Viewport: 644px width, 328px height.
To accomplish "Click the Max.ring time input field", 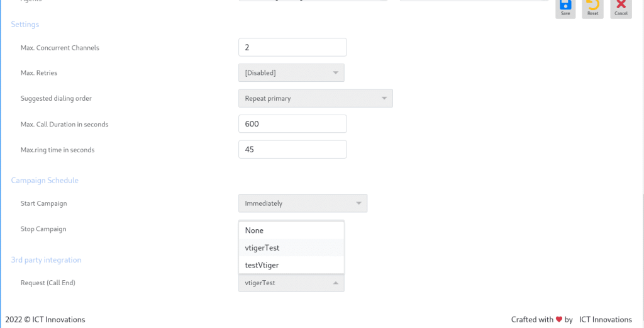I will pos(292,149).
